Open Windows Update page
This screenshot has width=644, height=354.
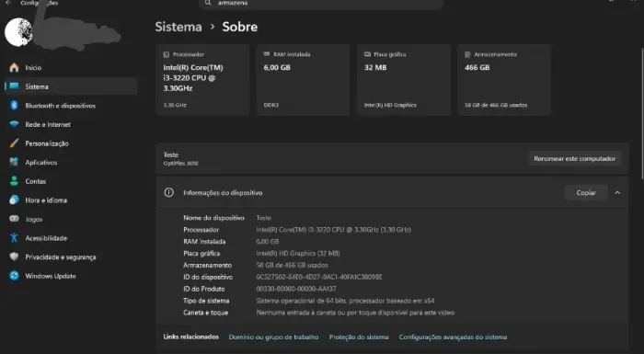click(x=71, y=276)
